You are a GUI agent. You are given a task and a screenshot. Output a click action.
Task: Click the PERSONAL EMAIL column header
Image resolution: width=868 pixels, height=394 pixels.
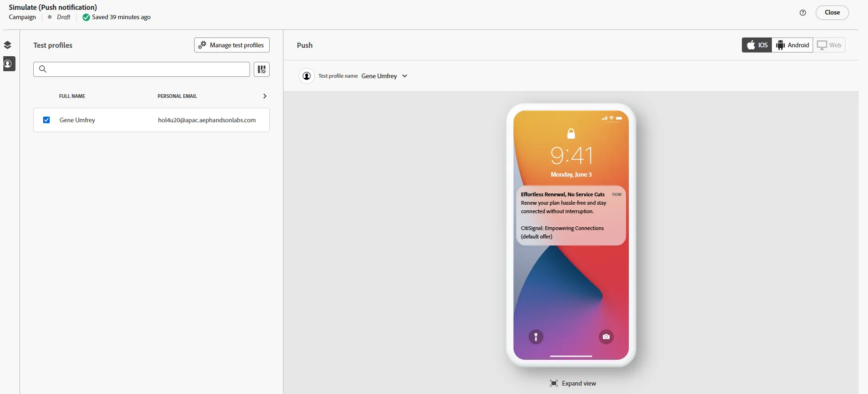coord(177,96)
